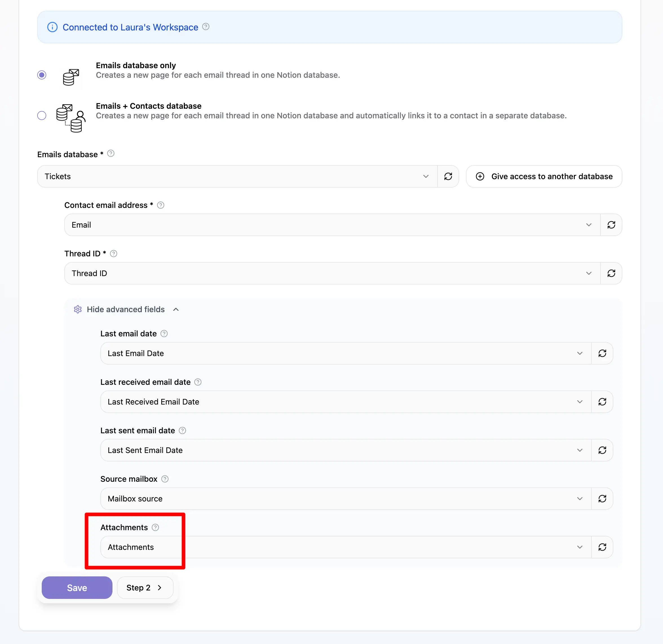Open help tooltip for Source mailbox
The image size is (663, 644).
pos(165,479)
